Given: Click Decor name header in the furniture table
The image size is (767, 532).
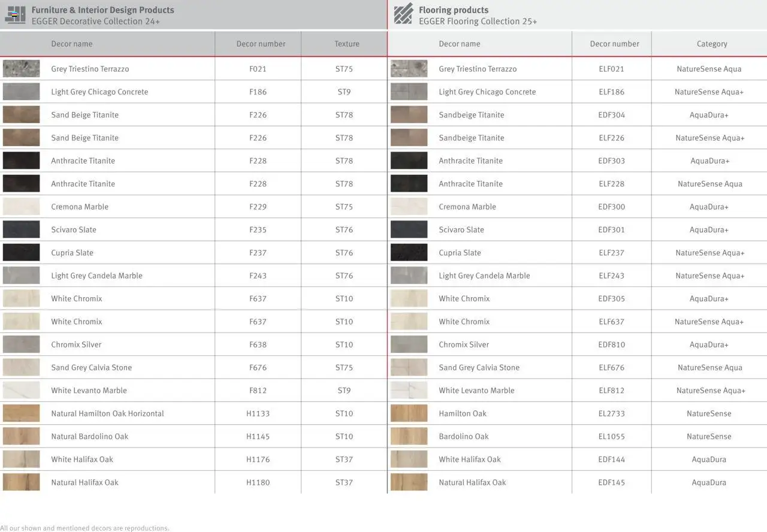Looking at the screenshot, I should pos(72,44).
